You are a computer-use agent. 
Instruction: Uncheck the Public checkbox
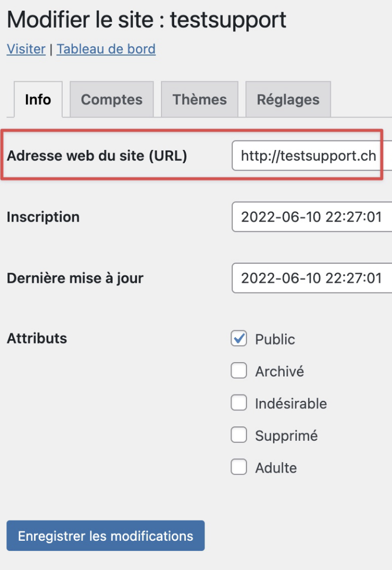point(239,339)
